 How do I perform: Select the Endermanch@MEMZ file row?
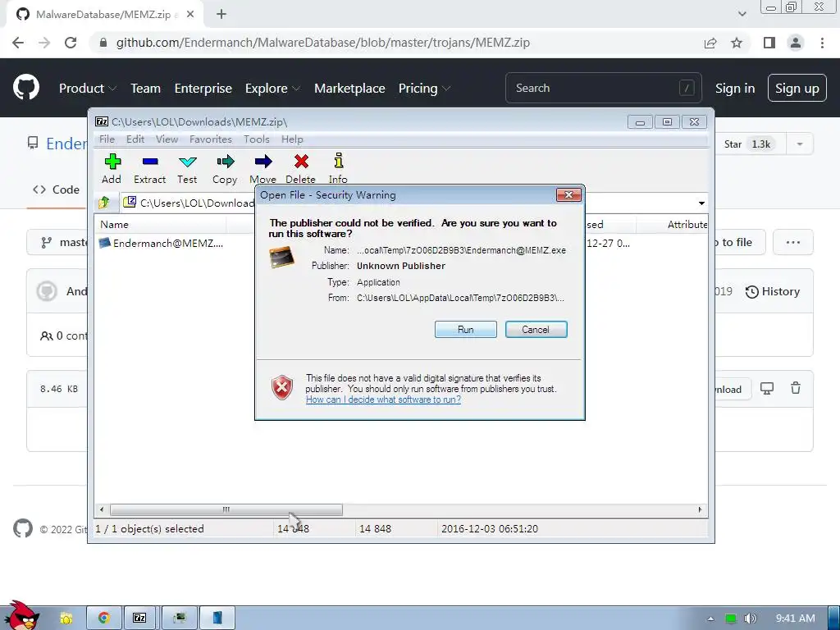click(x=162, y=243)
